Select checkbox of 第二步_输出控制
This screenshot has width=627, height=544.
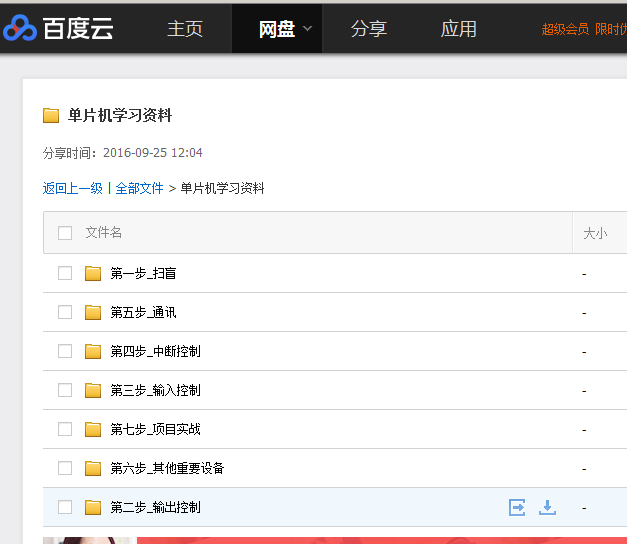65,508
